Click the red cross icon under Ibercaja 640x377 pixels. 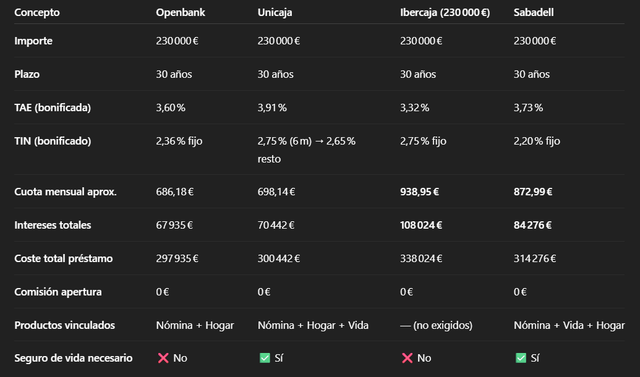pyautogui.click(x=407, y=358)
